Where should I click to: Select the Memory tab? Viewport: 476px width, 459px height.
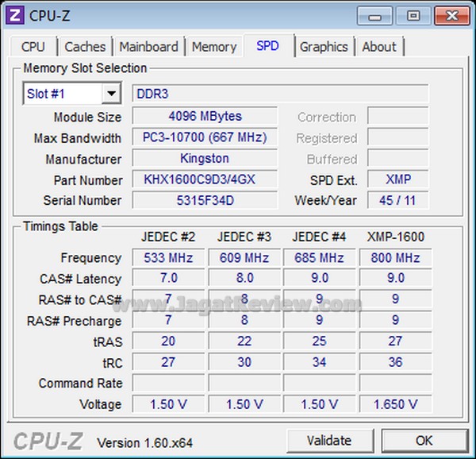[x=214, y=47]
